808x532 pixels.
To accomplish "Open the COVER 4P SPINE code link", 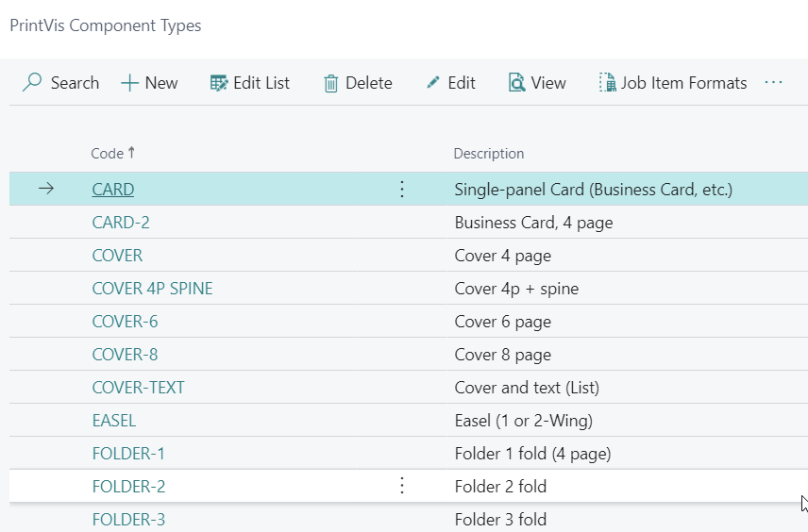I will [x=152, y=289].
